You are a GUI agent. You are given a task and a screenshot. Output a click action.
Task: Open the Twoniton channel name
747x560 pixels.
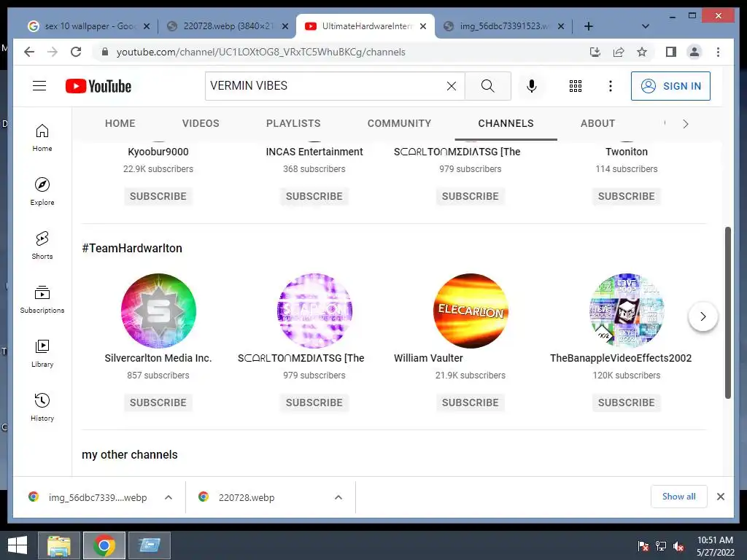[627, 152]
